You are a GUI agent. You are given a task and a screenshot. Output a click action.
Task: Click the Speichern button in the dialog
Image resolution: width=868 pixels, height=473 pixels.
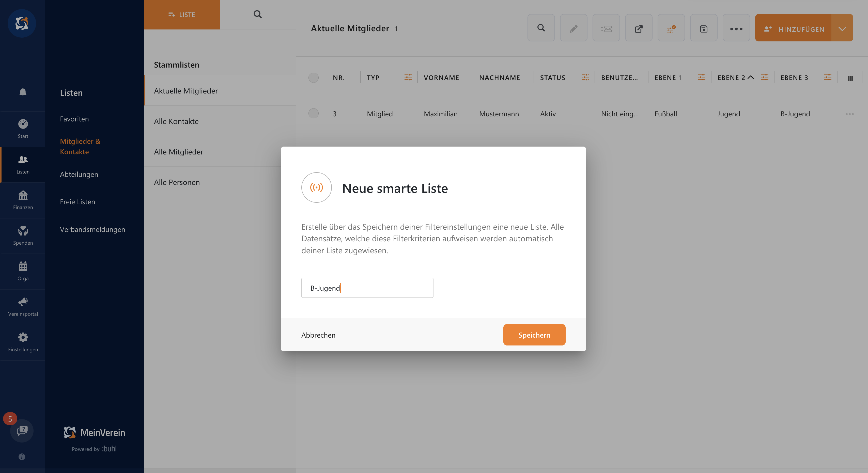pyautogui.click(x=534, y=335)
